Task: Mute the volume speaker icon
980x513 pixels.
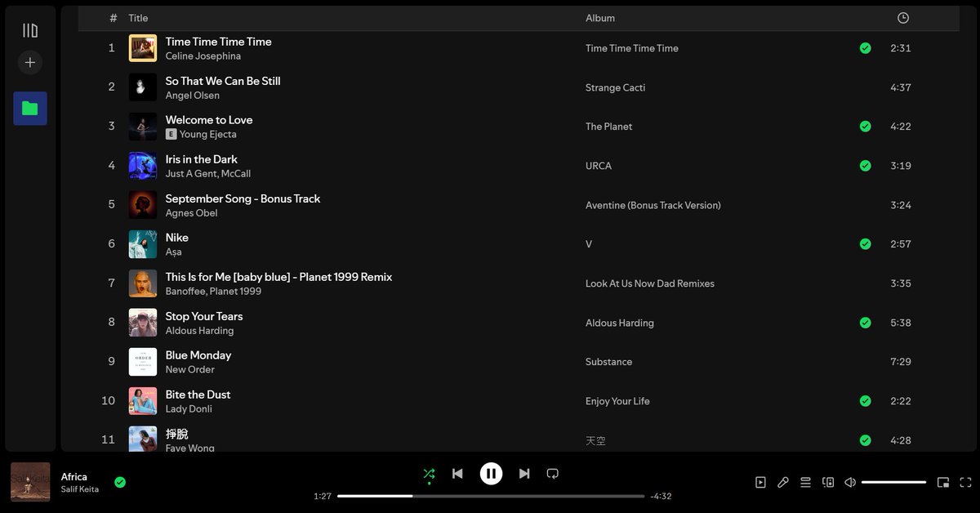Action: [850, 482]
